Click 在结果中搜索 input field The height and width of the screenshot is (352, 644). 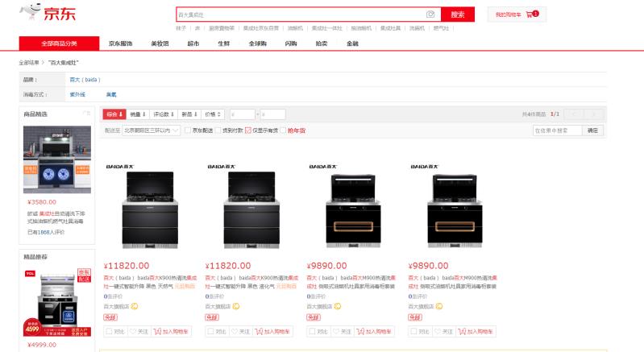click(557, 130)
